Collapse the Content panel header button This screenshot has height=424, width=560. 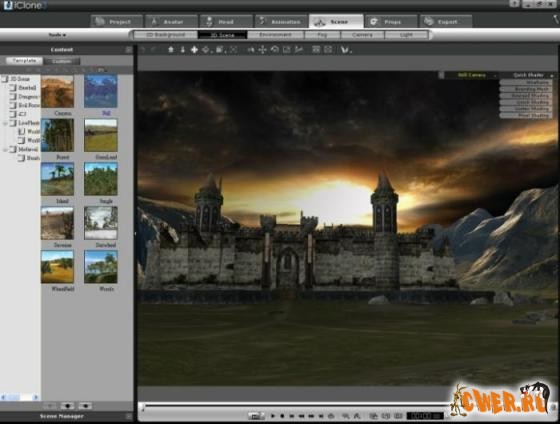[x=129, y=50]
